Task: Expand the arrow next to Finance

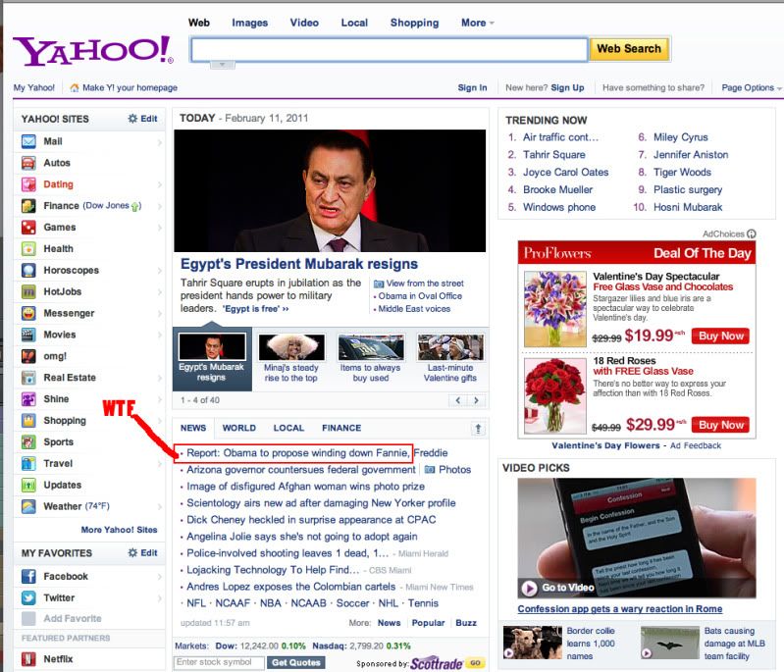Action: [x=159, y=206]
